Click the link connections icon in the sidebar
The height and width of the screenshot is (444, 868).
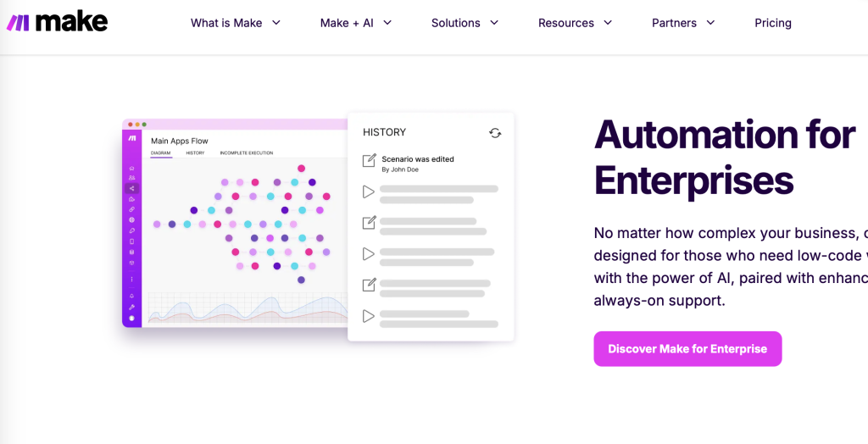click(x=132, y=209)
